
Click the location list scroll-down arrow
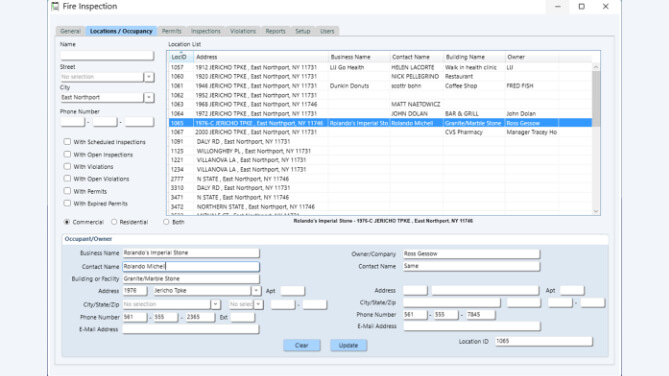tap(596, 211)
